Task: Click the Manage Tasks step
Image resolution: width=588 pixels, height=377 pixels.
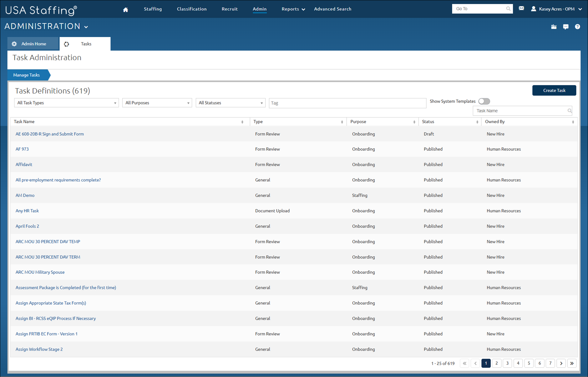Action: (x=29, y=75)
